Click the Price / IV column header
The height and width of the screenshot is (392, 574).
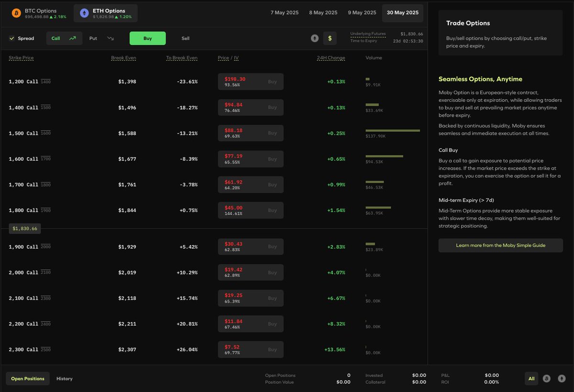click(228, 58)
